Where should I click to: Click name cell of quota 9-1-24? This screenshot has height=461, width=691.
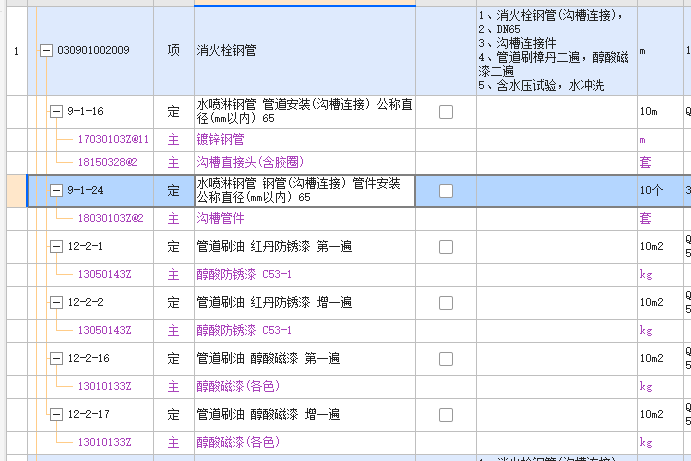click(x=305, y=190)
